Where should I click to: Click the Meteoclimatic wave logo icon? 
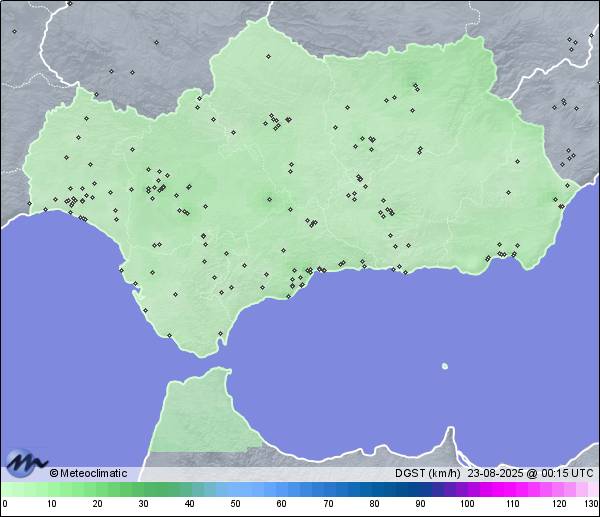click(26, 463)
